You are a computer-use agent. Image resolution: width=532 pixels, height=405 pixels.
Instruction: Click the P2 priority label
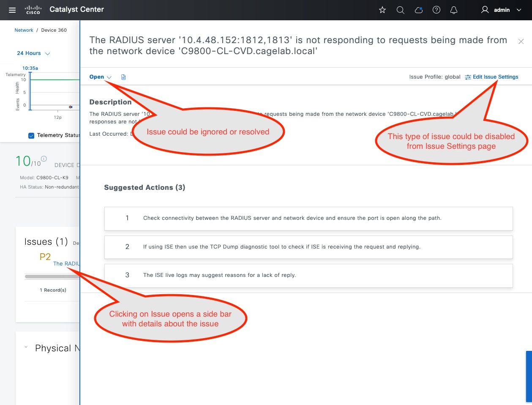click(x=45, y=257)
